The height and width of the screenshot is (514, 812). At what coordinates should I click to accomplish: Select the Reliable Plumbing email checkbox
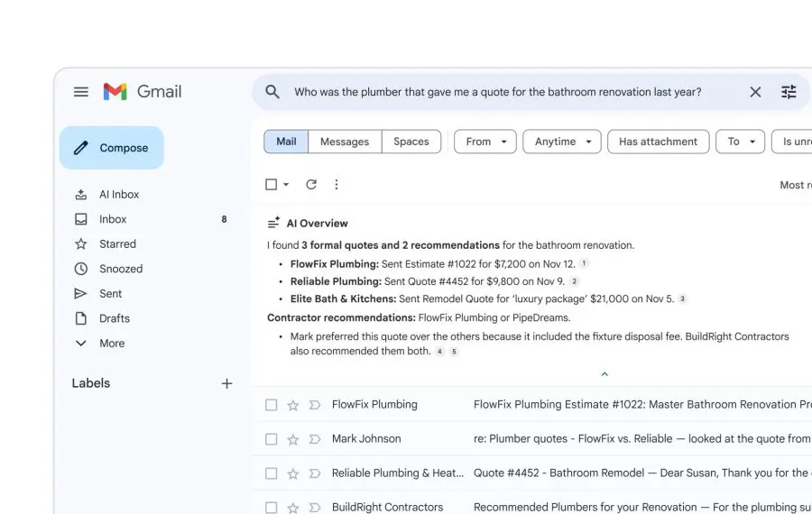pyautogui.click(x=272, y=473)
